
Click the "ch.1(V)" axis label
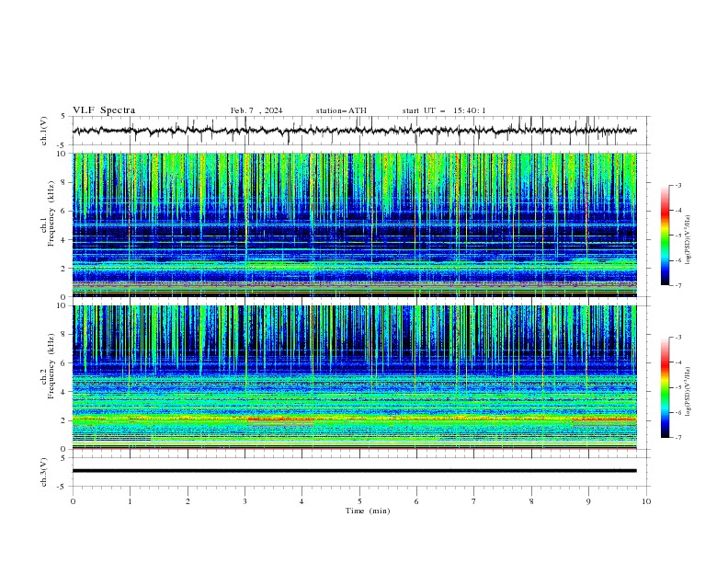coord(44,131)
